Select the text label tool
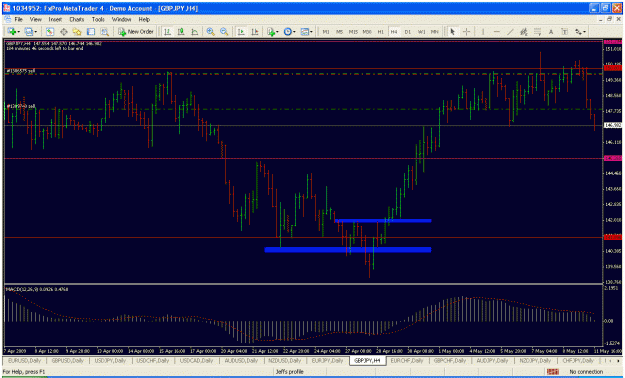625x378 pixels. (x=564, y=32)
